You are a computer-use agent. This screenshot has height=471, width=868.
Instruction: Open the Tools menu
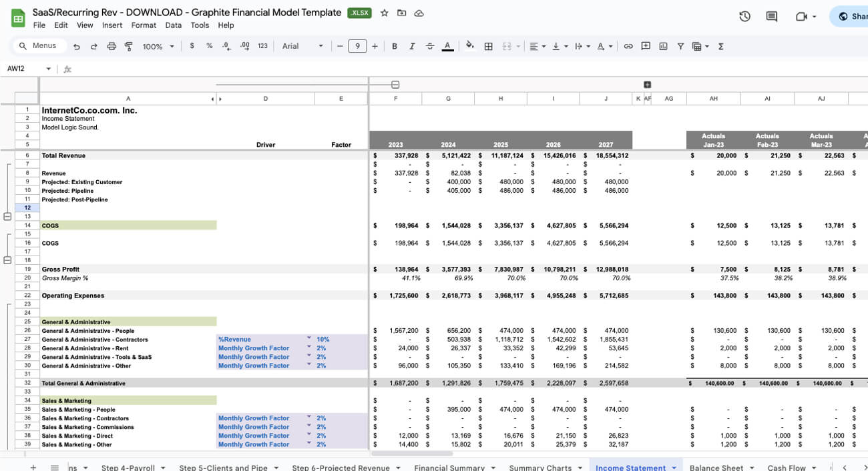coord(200,25)
